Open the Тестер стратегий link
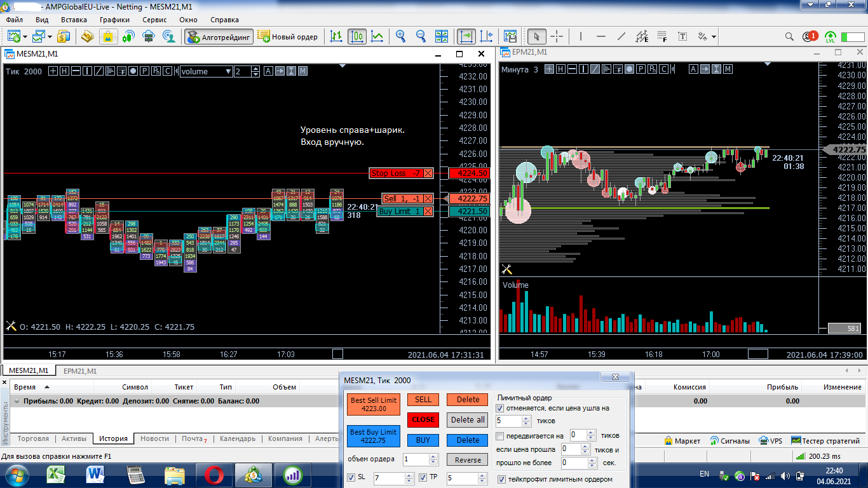 [x=825, y=440]
